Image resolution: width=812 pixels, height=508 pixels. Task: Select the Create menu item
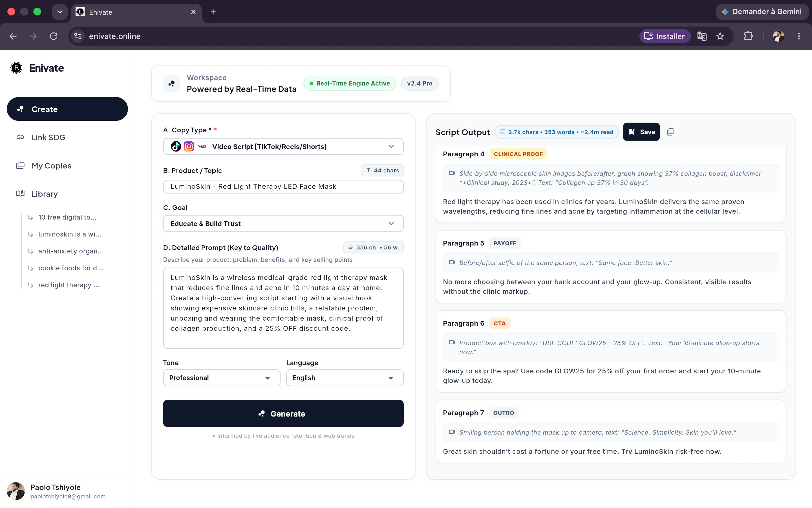(x=67, y=109)
